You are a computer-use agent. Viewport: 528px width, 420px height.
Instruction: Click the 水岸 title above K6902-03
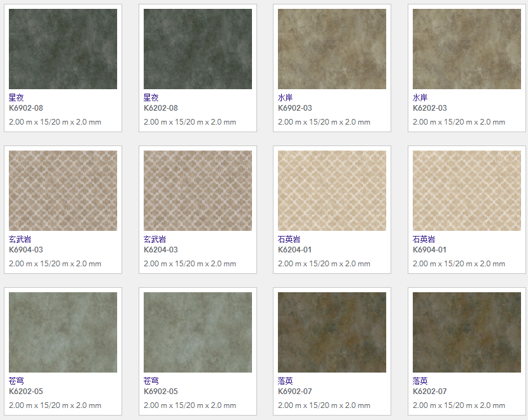(286, 98)
